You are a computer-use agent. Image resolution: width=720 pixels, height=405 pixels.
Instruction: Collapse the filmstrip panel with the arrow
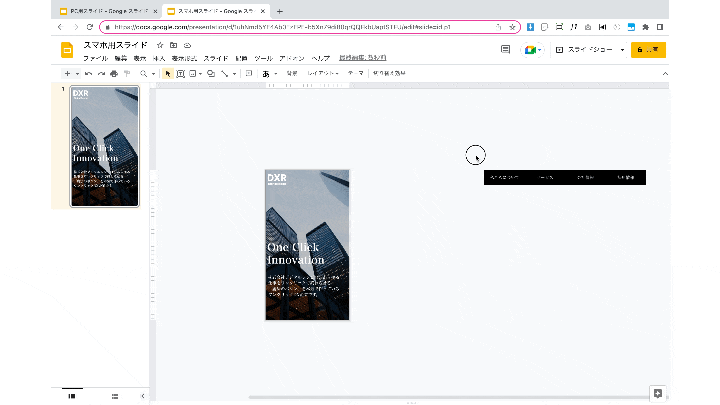(142, 396)
